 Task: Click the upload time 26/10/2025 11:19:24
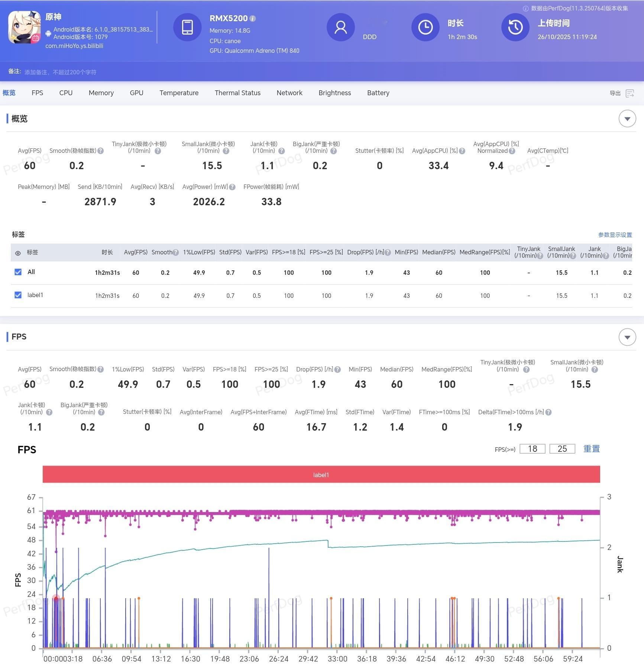tap(567, 37)
